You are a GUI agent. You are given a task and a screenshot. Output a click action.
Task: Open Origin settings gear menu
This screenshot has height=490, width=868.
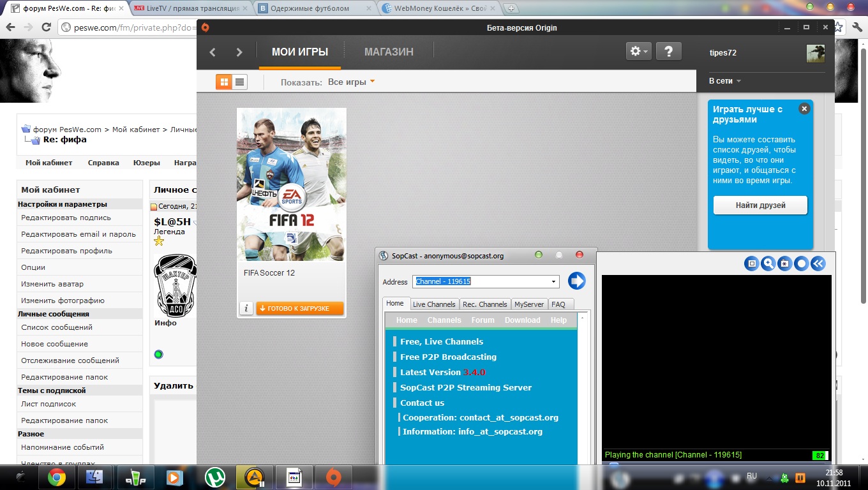[x=639, y=52]
